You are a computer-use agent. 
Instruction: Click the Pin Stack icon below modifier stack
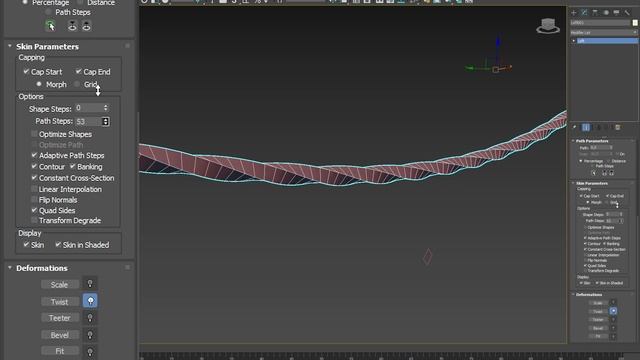click(x=575, y=128)
